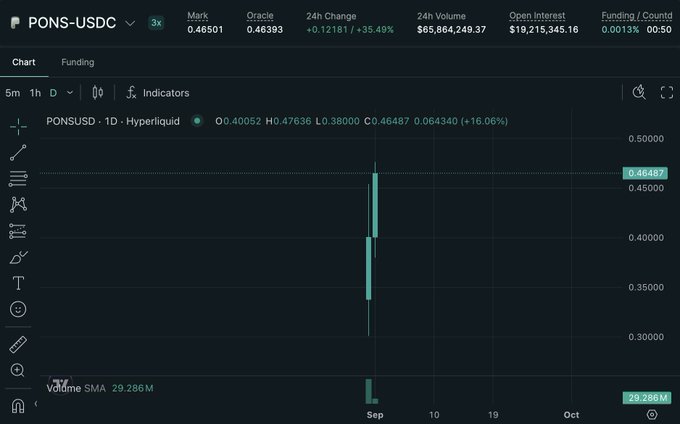Viewport: 680px width, 424px height.
Task: Select the crosshair cursor tool
Action: 18,127
